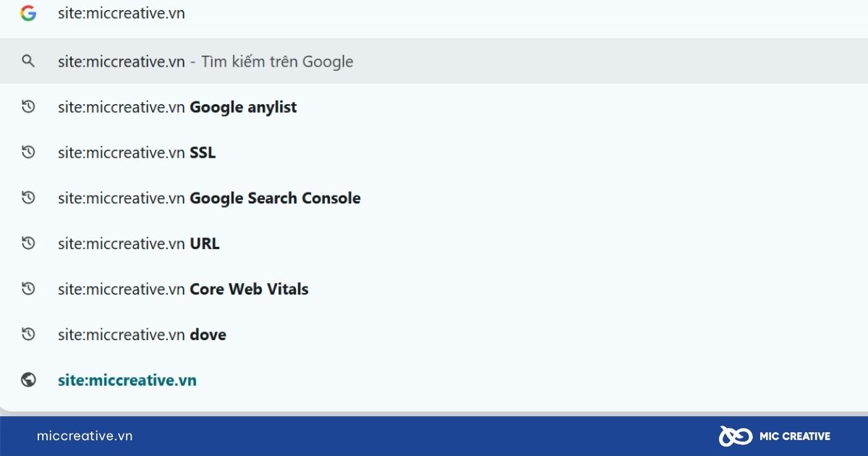Image resolution: width=868 pixels, height=456 pixels.
Task: Click history icon beside Google Search Console
Action: click(28, 198)
